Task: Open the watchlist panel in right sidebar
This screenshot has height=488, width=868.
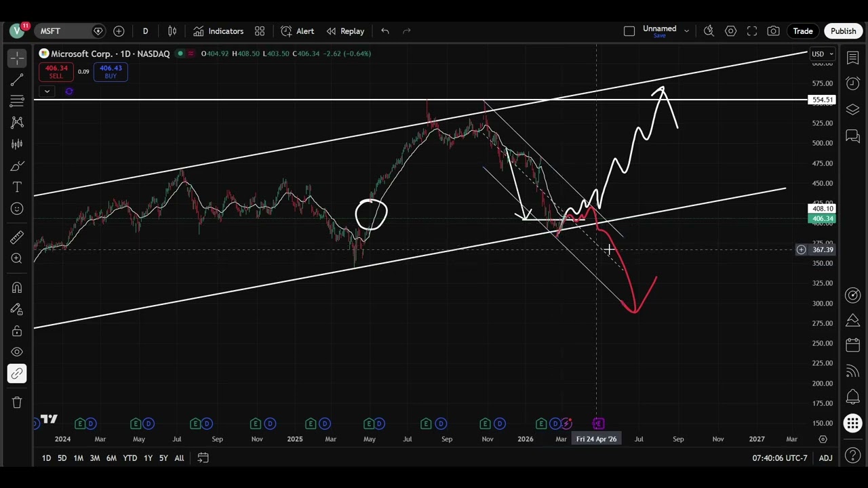Action: [853, 58]
